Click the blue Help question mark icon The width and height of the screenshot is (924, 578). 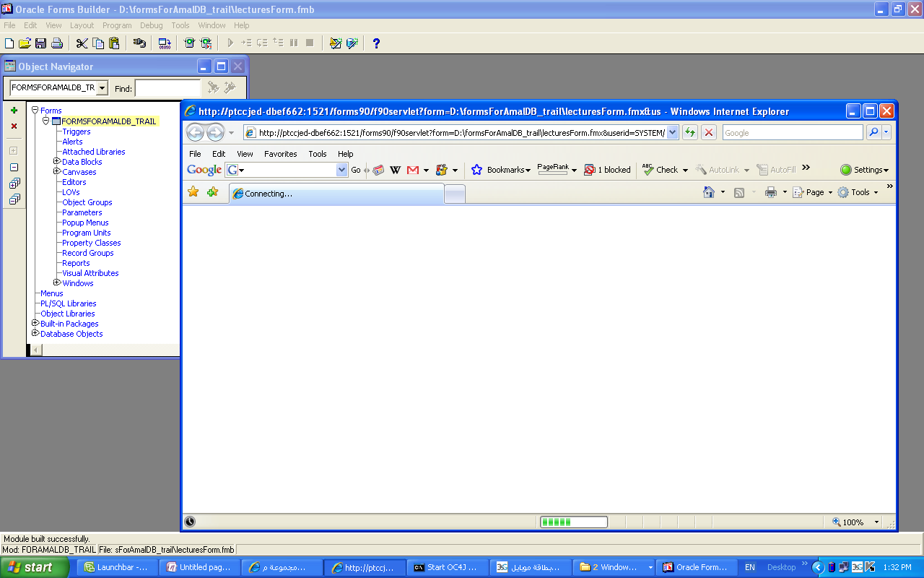[x=376, y=43]
